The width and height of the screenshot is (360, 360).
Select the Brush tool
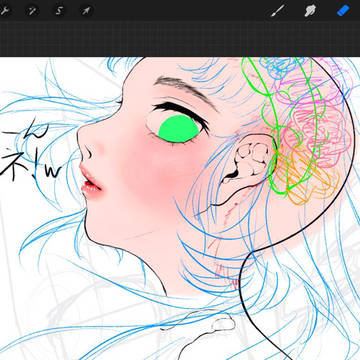click(x=277, y=11)
